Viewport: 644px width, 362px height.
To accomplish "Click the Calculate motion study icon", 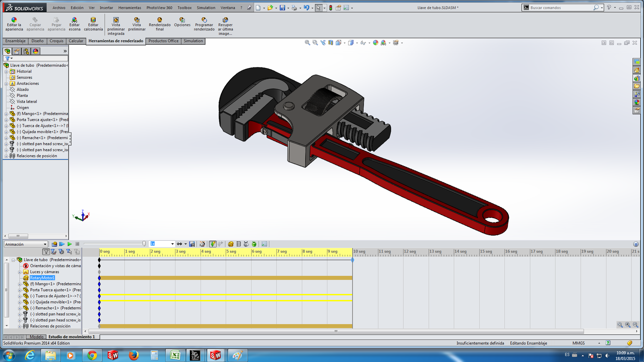I will click(54, 244).
